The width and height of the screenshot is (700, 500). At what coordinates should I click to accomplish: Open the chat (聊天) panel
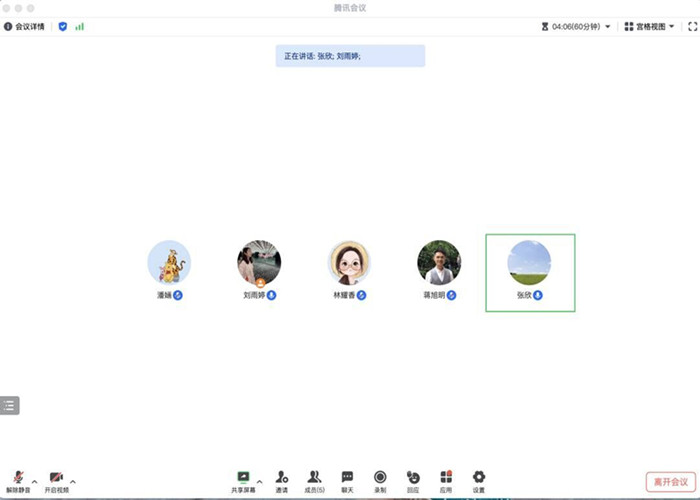[x=347, y=478]
